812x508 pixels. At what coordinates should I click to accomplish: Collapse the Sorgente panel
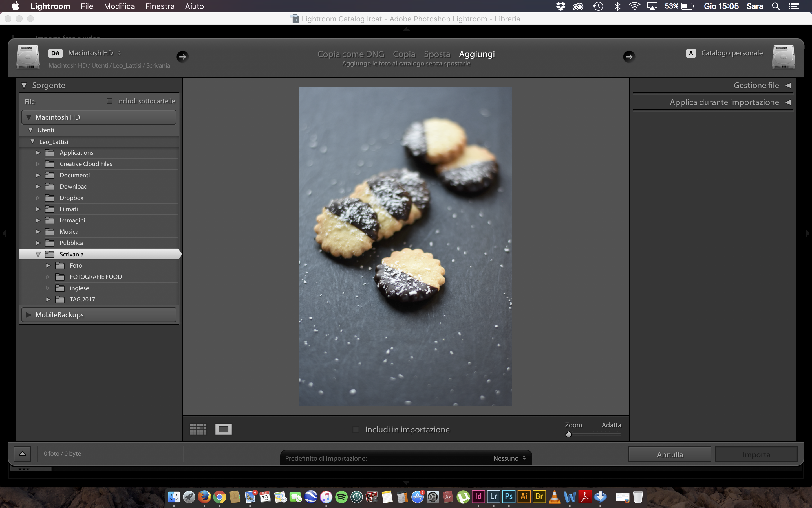[x=24, y=85]
